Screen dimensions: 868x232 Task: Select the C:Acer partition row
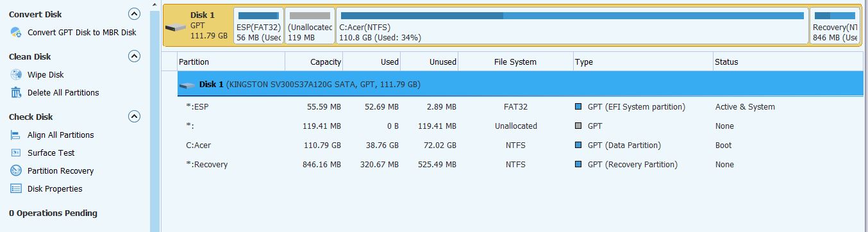[520, 145]
